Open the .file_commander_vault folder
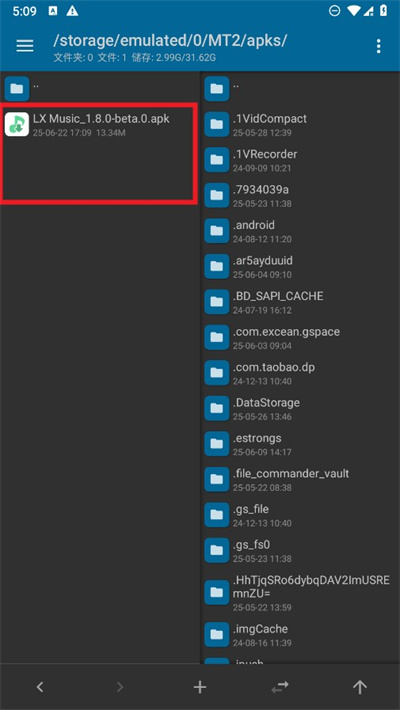Image resolution: width=400 pixels, height=710 pixels. [x=300, y=479]
